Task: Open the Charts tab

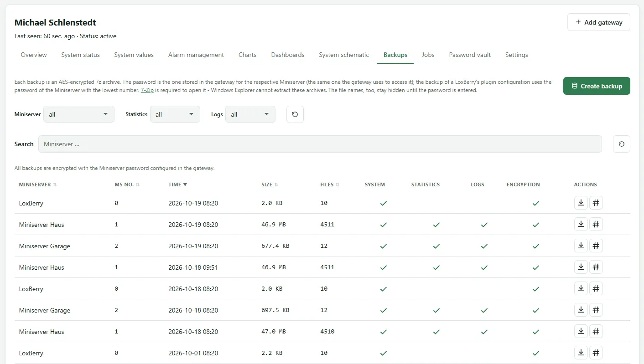Action: click(x=248, y=55)
